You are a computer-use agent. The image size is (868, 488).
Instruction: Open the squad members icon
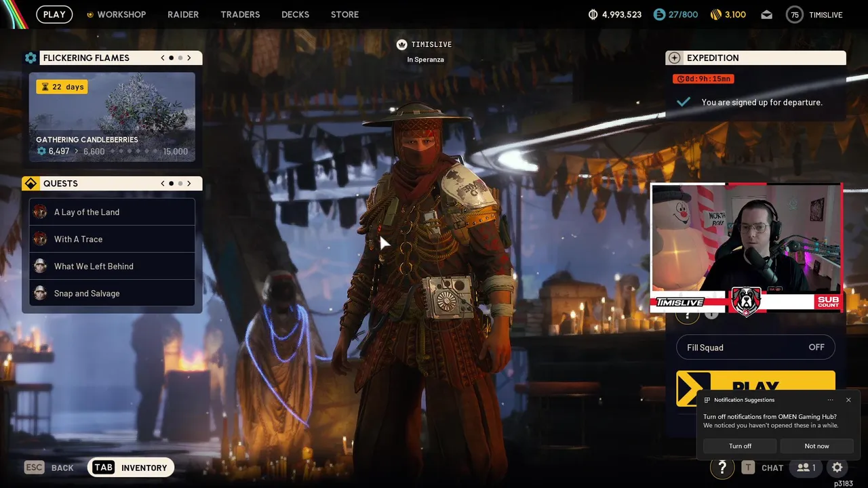click(x=806, y=468)
